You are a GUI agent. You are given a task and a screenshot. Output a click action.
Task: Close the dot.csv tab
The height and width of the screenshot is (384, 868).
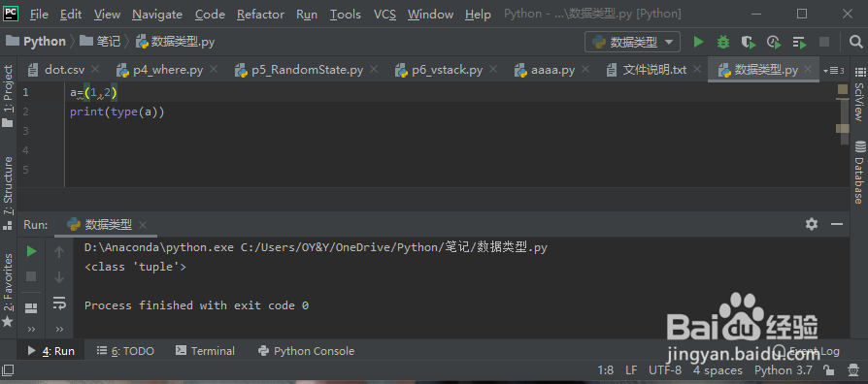[x=94, y=70]
